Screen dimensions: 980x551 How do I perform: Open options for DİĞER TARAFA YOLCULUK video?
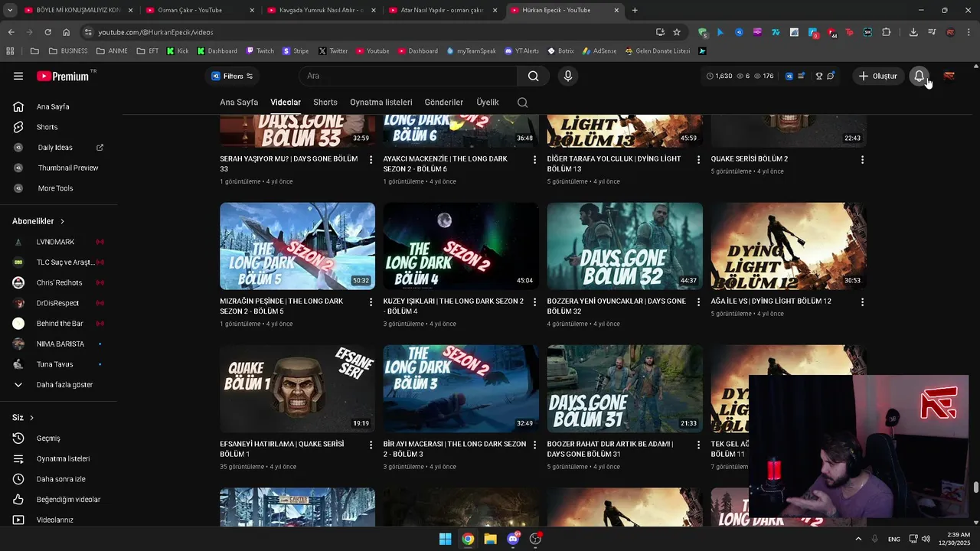pos(698,159)
